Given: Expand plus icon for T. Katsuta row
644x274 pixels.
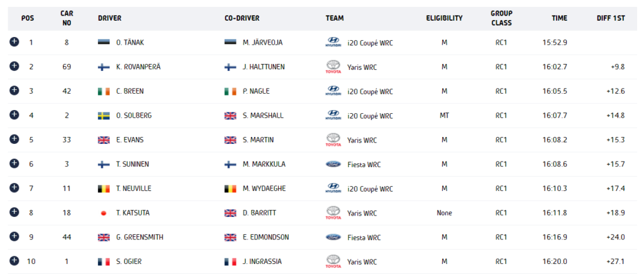Looking at the screenshot, I should 14,212.
